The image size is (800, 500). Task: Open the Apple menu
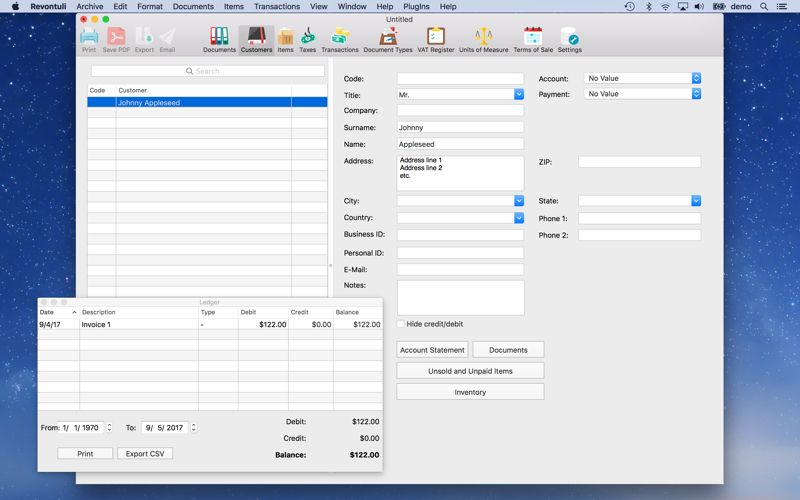point(15,6)
